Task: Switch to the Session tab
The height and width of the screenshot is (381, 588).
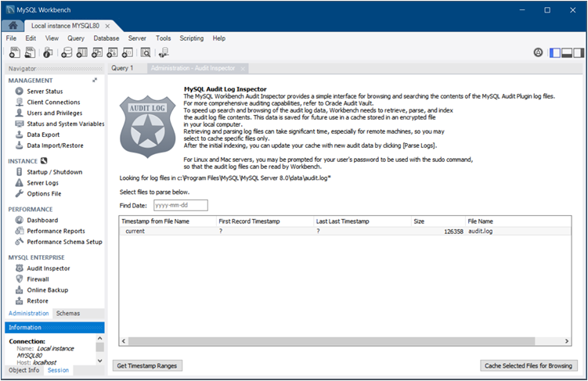Action: tap(58, 370)
